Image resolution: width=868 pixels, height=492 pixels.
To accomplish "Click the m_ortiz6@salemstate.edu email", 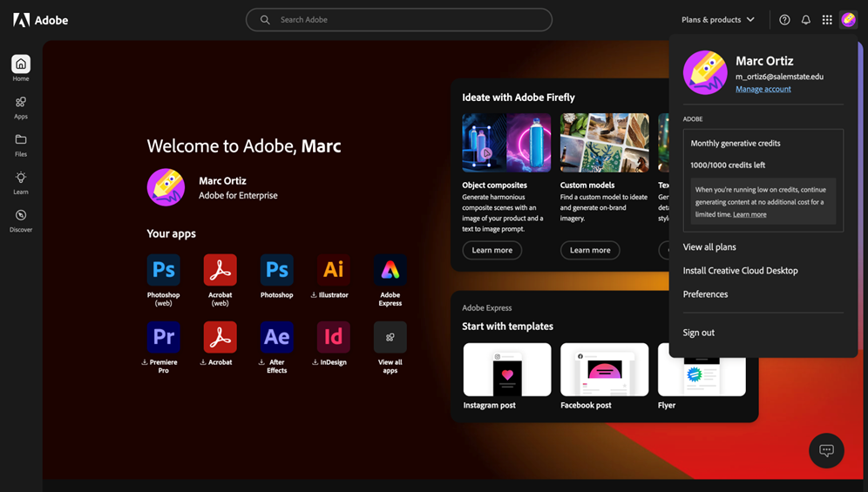I will coord(779,77).
